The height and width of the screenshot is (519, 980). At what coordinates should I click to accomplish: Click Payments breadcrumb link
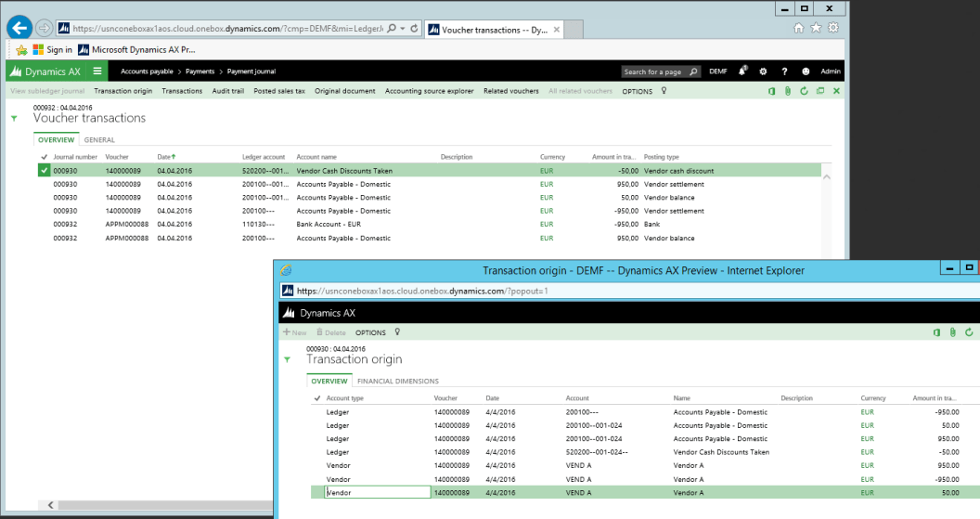point(200,71)
